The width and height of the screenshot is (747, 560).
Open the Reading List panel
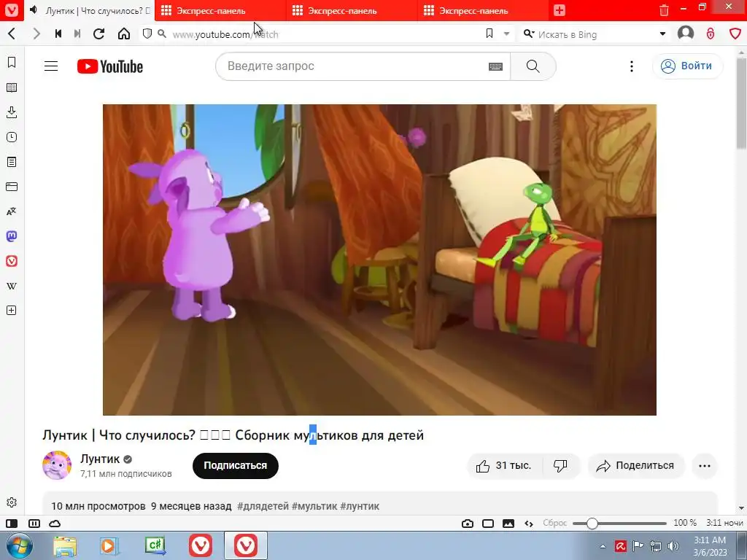12,87
